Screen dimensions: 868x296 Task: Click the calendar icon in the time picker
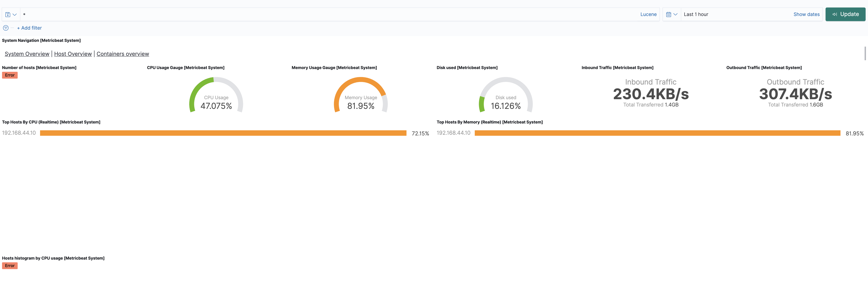click(669, 14)
